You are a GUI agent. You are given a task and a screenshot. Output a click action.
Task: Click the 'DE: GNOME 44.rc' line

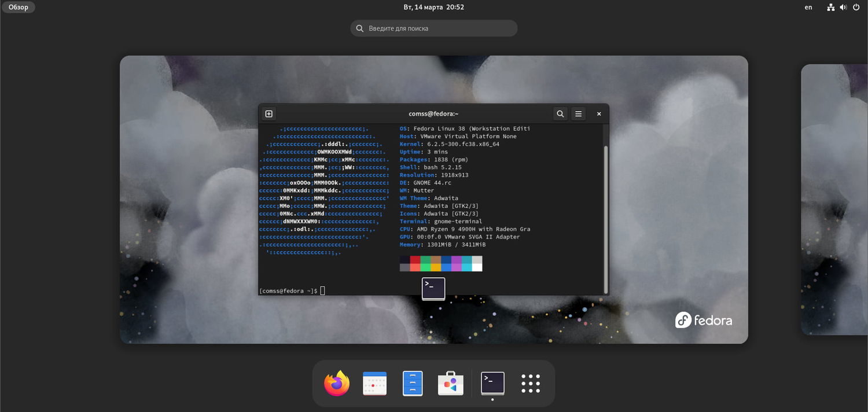click(x=425, y=183)
